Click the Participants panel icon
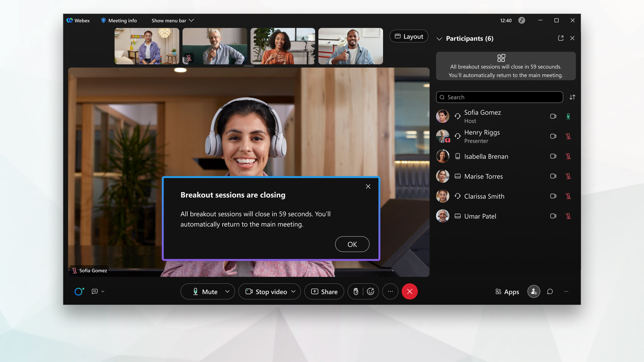 533,291
